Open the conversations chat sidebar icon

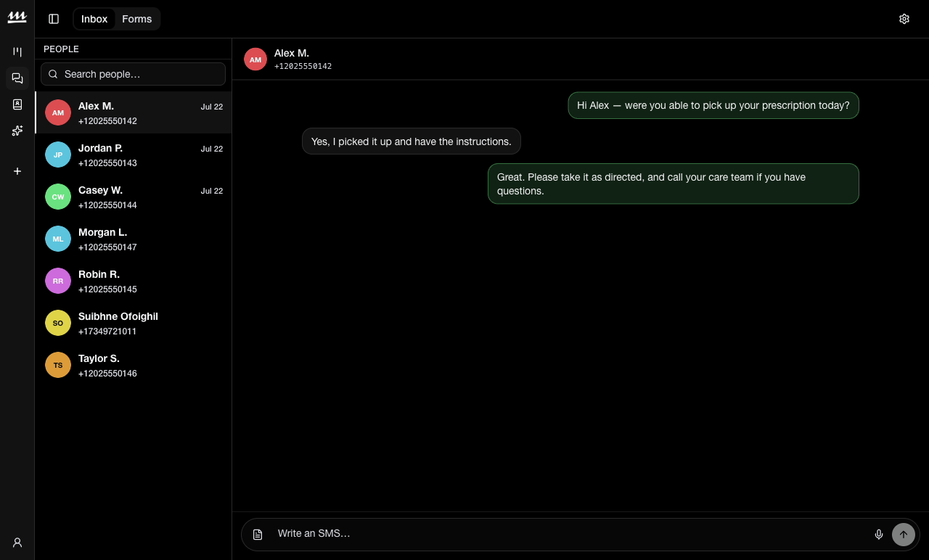click(x=17, y=78)
